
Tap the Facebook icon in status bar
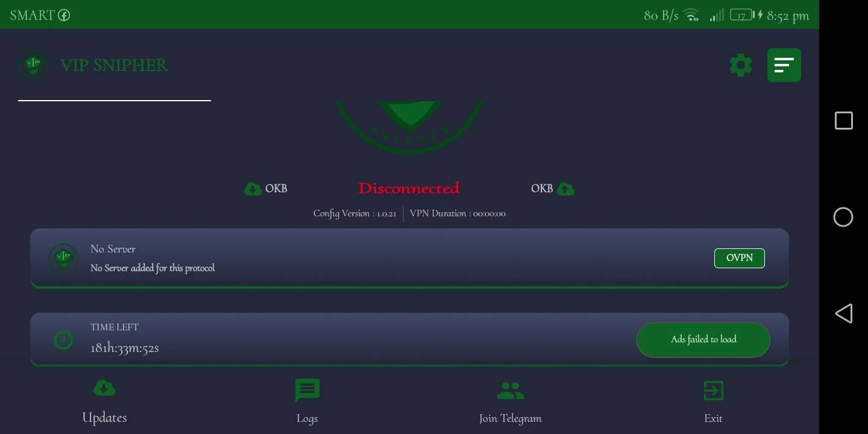pyautogui.click(x=64, y=15)
